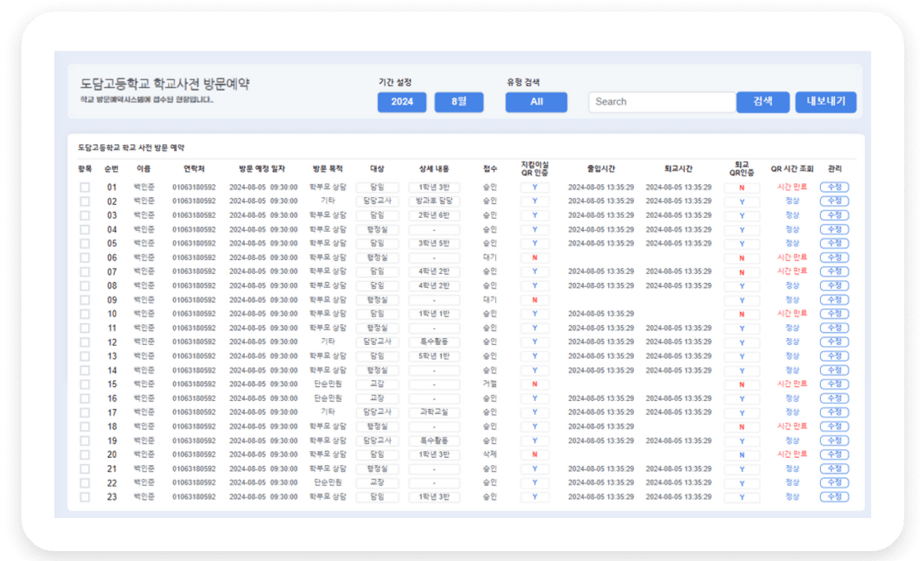Click the 정상 status in row 03

pyautogui.click(x=792, y=215)
